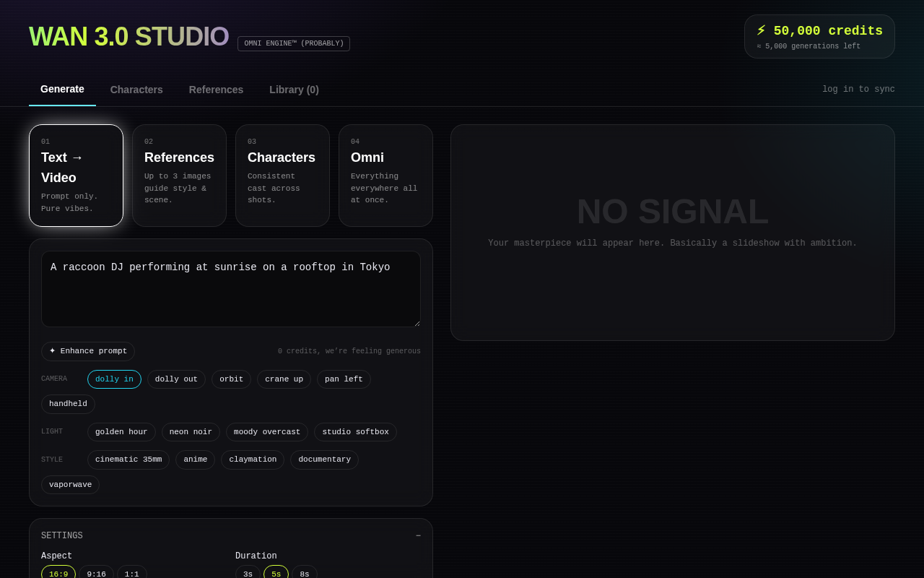Image resolution: width=924 pixels, height=578 pixels.
Task: Choose Text → Video mode card
Action: tap(76, 176)
